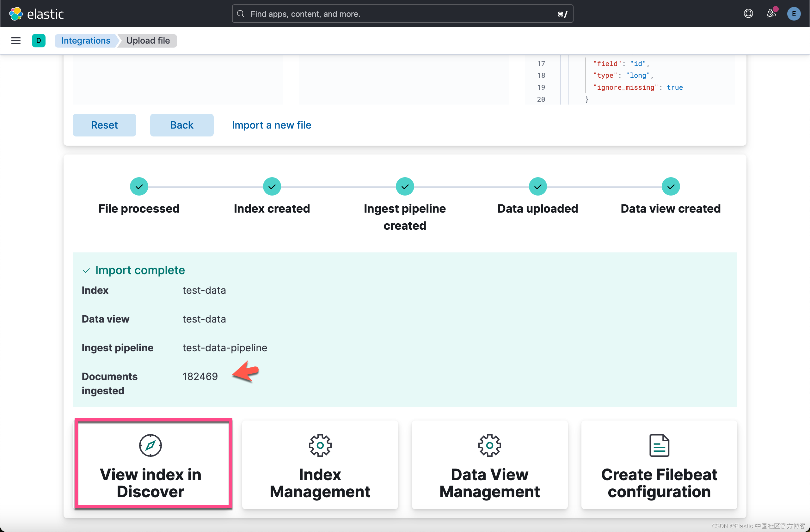The image size is (810, 532).
Task: Click the Back button
Action: 181,125
